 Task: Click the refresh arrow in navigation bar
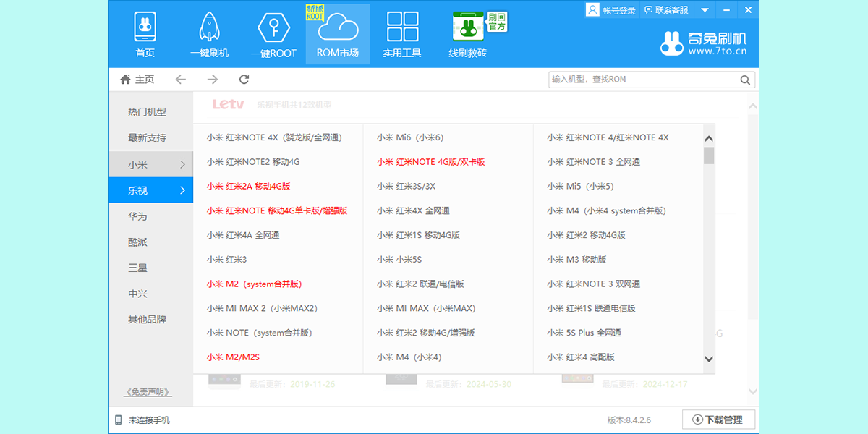pos(244,80)
